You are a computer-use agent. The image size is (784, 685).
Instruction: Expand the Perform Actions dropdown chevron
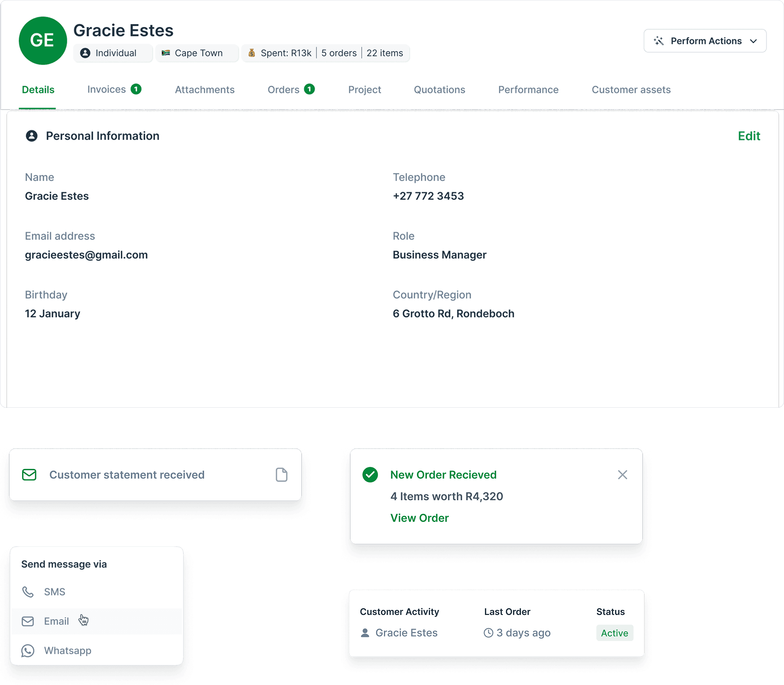click(753, 41)
